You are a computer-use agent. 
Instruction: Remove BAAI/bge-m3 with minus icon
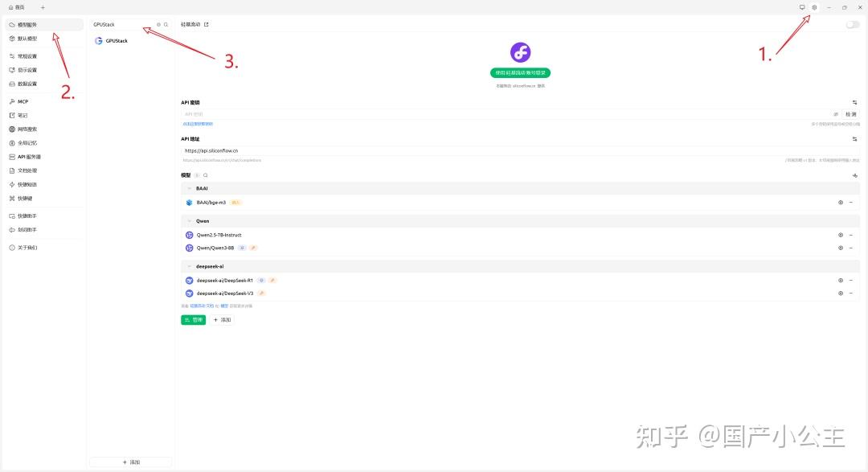point(851,203)
